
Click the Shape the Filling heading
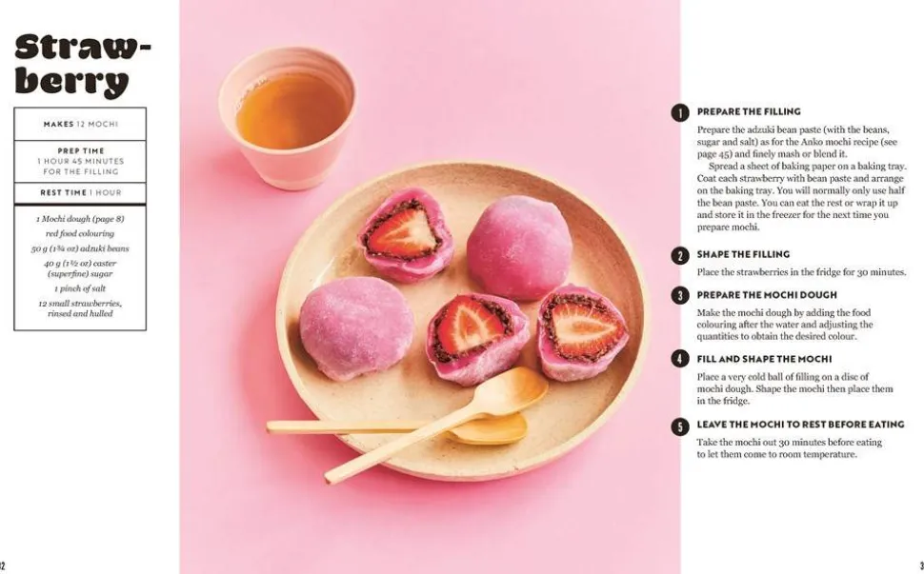click(x=743, y=254)
